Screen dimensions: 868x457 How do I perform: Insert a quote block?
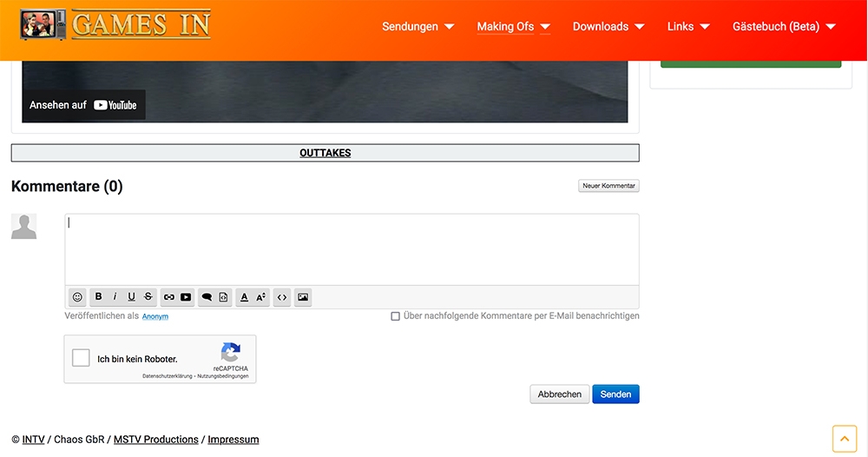click(x=207, y=297)
